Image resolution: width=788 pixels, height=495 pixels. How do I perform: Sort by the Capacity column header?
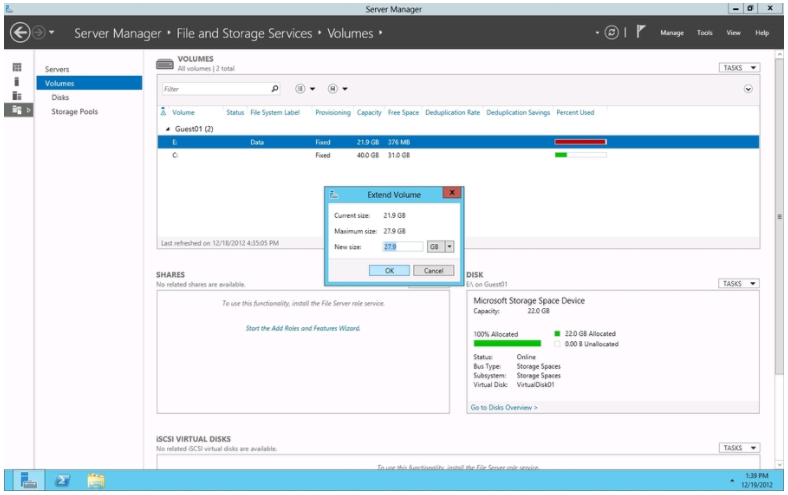(x=369, y=113)
